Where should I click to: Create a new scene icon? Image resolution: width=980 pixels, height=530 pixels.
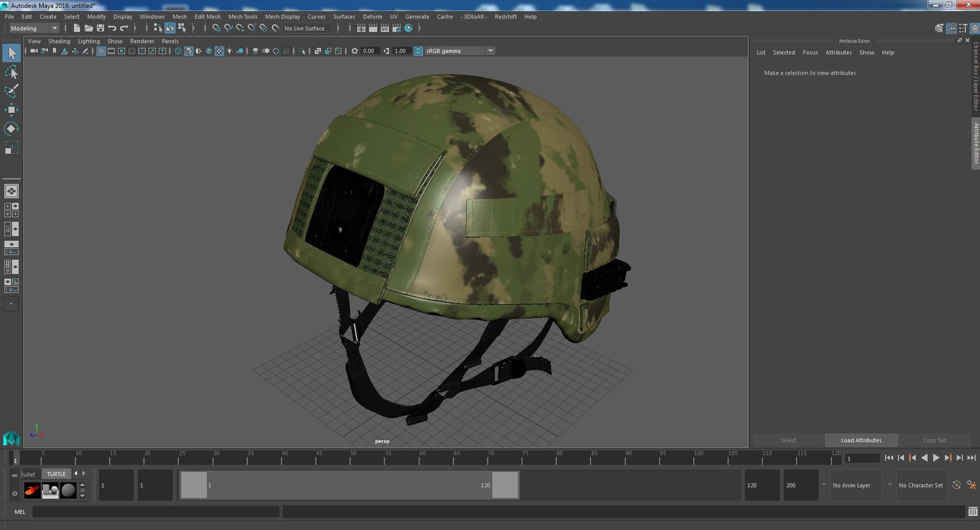(x=77, y=28)
